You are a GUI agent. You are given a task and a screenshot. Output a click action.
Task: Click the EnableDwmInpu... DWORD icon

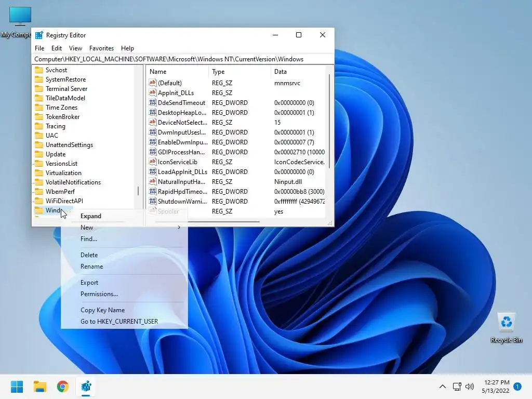[x=153, y=142]
